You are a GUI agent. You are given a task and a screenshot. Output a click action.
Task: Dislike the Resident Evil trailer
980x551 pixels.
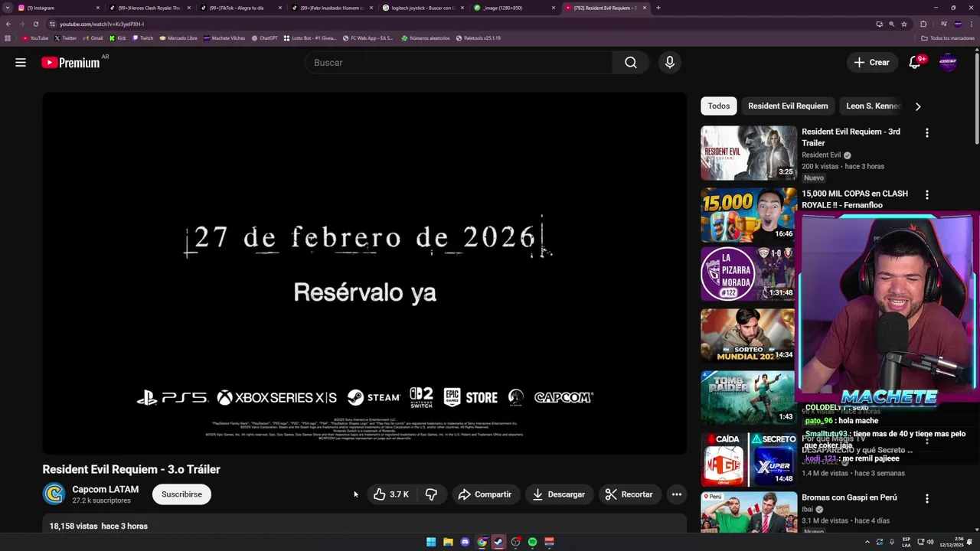[x=431, y=494]
